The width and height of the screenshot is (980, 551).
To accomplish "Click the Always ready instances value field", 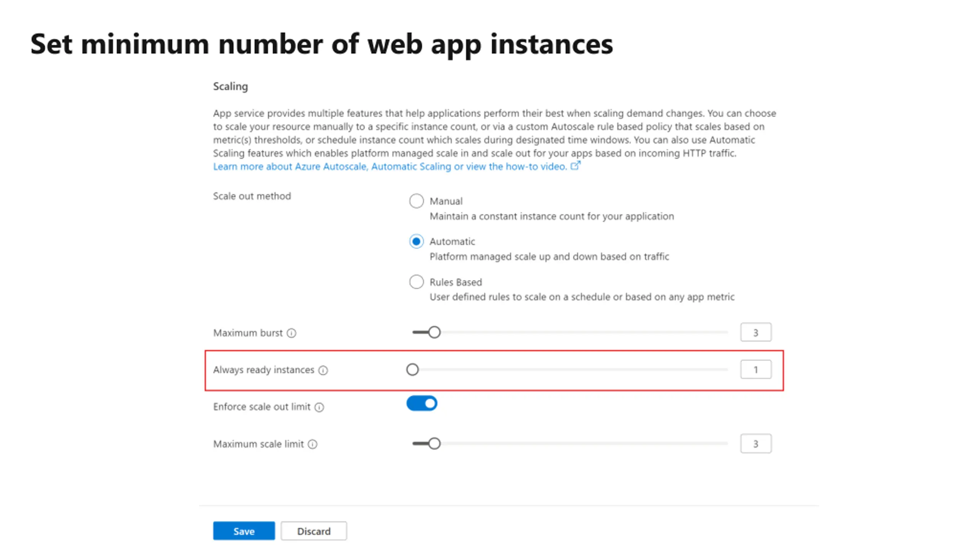I will point(756,370).
